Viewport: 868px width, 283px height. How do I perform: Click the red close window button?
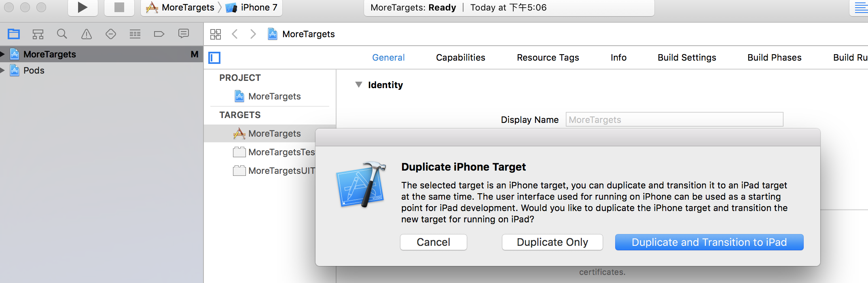[x=9, y=7]
